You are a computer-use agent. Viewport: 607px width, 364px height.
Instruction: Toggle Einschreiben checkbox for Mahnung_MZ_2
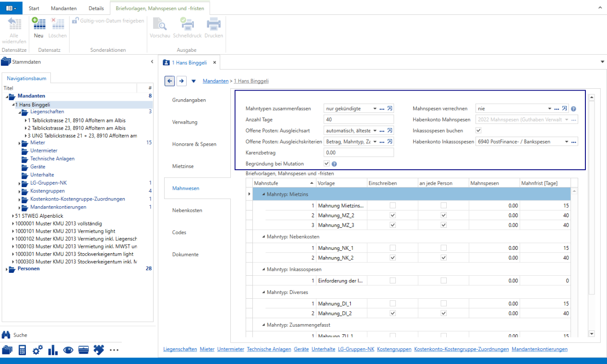point(393,215)
